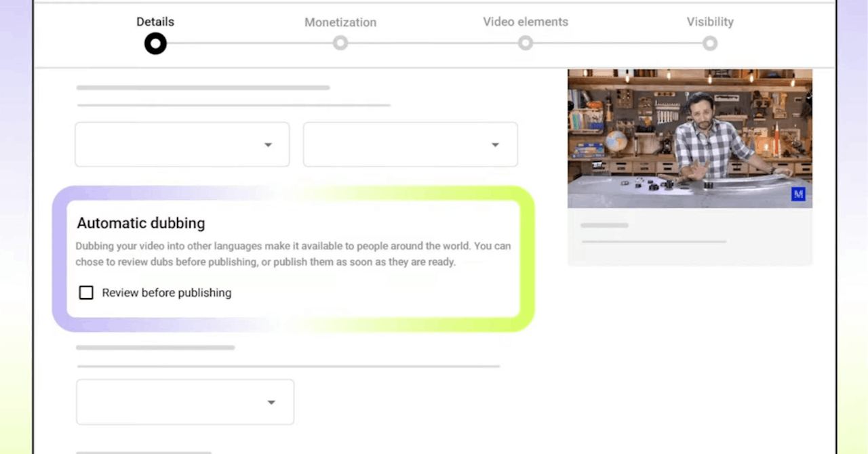Click the placeholder text lines below the video thumbnail
The width and height of the screenshot is (868, 454).
(653, 234)
